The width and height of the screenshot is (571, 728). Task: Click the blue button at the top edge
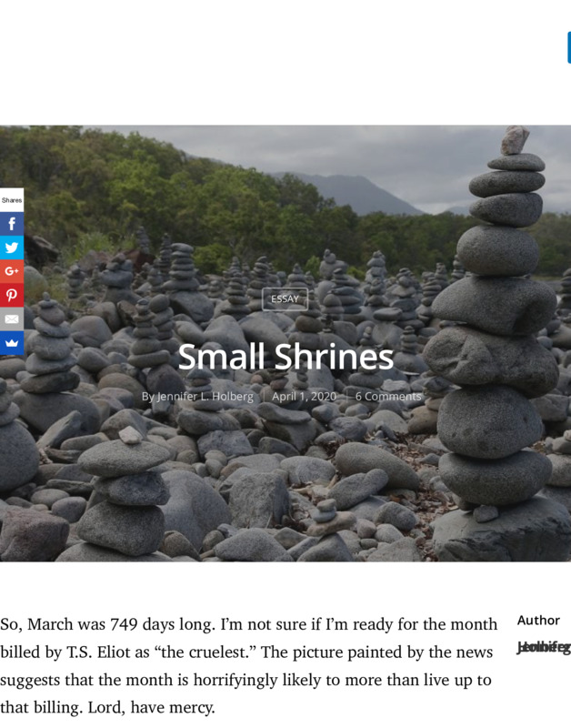[x=569, y=47]
